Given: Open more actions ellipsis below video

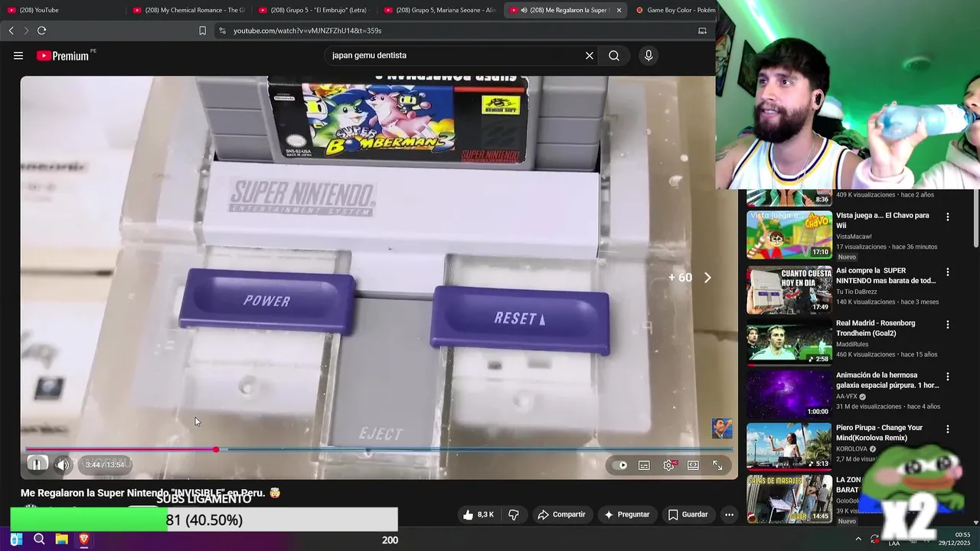Looking at the screenshot, I should (729, 514).
